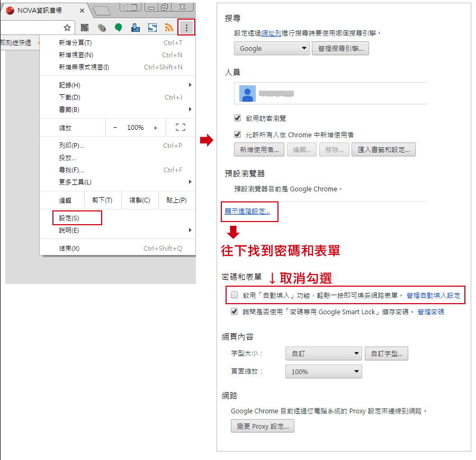Click the 管理搜尋引擎... button
The image size is (476, 460).
coord(340,48)
